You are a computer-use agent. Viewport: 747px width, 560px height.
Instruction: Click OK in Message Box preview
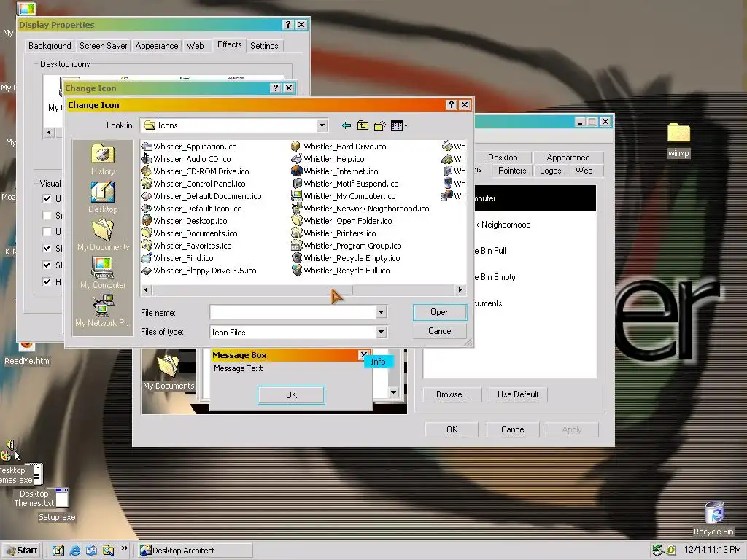point(291,394)
